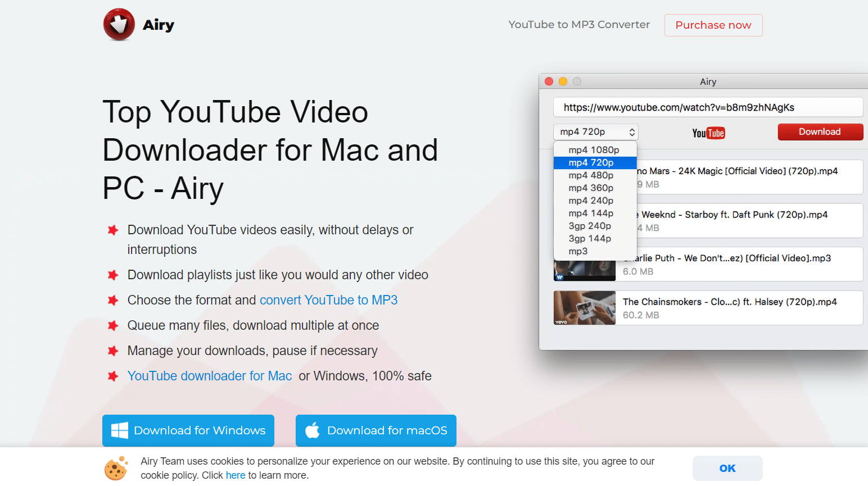Click The Chainsmokers Halsey file name
The image size is (868, 486).
point(730,302)
